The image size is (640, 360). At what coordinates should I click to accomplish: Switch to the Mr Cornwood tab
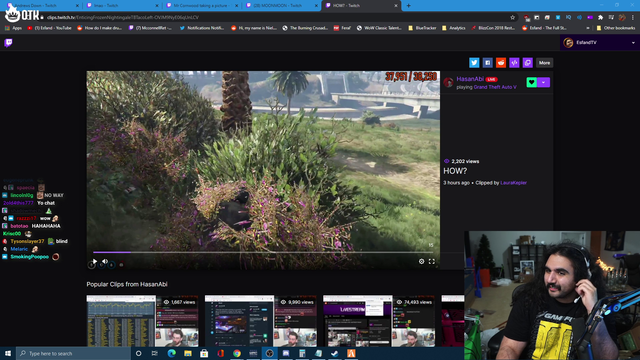pos(201,6)
